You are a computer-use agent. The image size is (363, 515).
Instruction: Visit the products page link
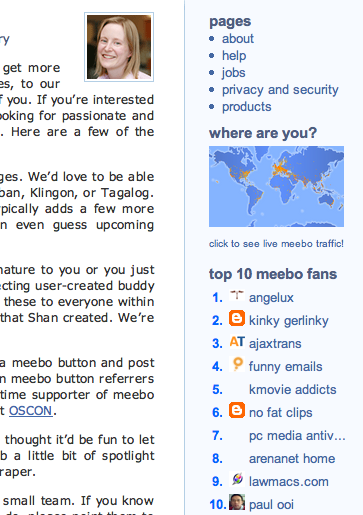(247, 107)
